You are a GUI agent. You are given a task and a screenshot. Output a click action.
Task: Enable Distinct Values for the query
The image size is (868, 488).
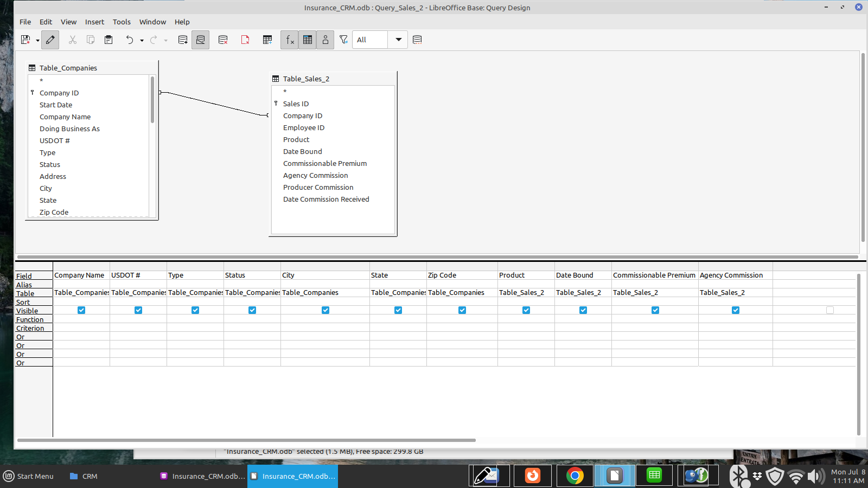point(343,40)
